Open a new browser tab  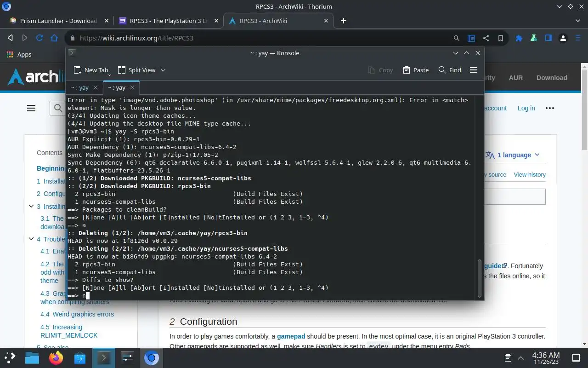click(x=343, y=21)
